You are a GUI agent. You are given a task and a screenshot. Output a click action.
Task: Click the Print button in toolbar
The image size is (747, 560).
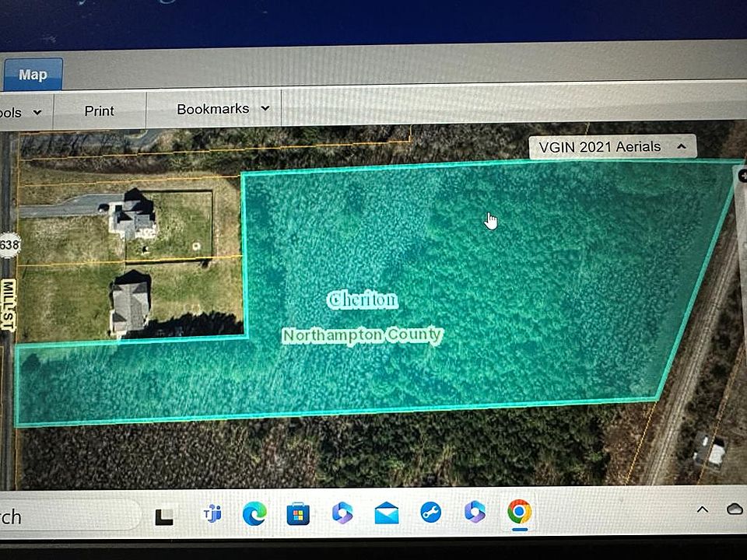pyautogui.click(x=99, y=111)
